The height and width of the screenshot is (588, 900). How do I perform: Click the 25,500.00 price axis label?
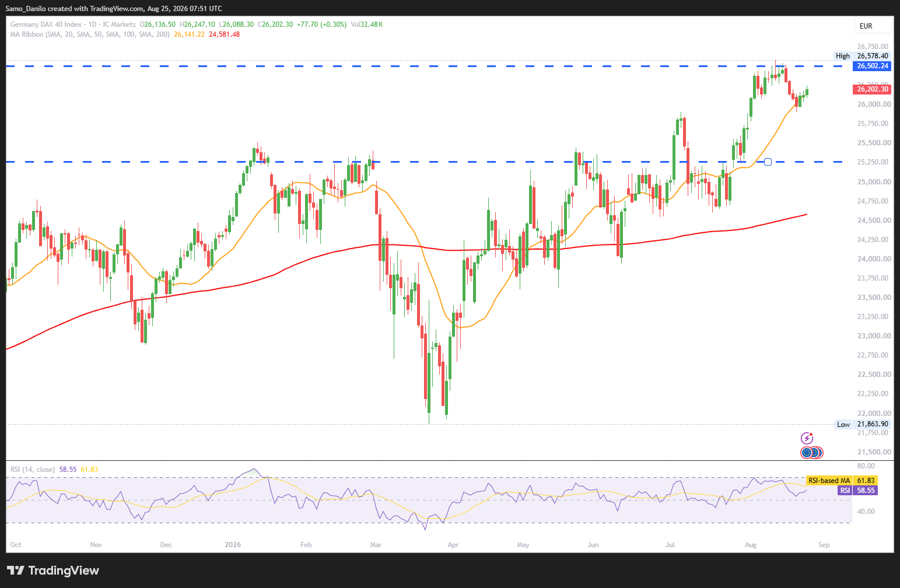coord(874,143)
